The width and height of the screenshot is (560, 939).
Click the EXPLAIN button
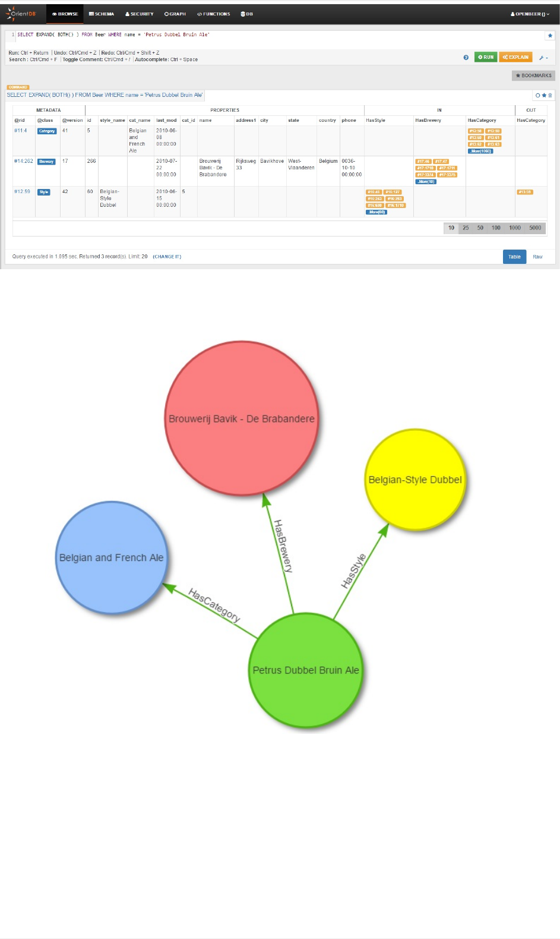click(515, 57)
